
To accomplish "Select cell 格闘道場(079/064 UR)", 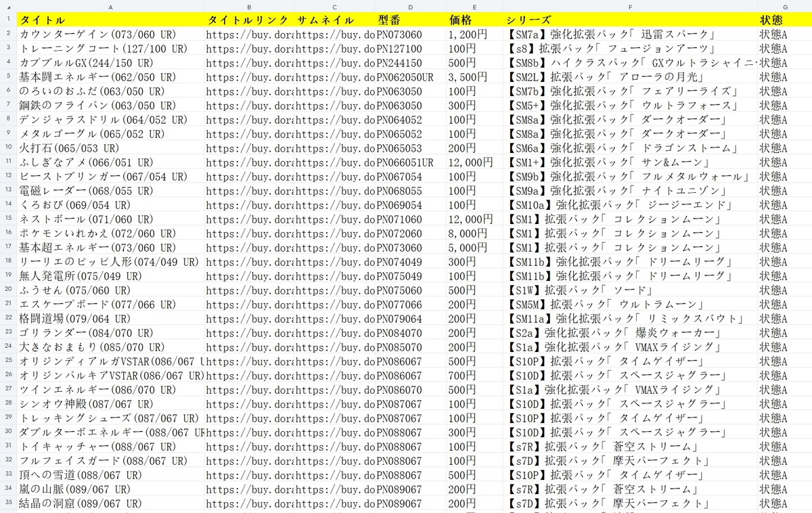I will tap(110, 318).
